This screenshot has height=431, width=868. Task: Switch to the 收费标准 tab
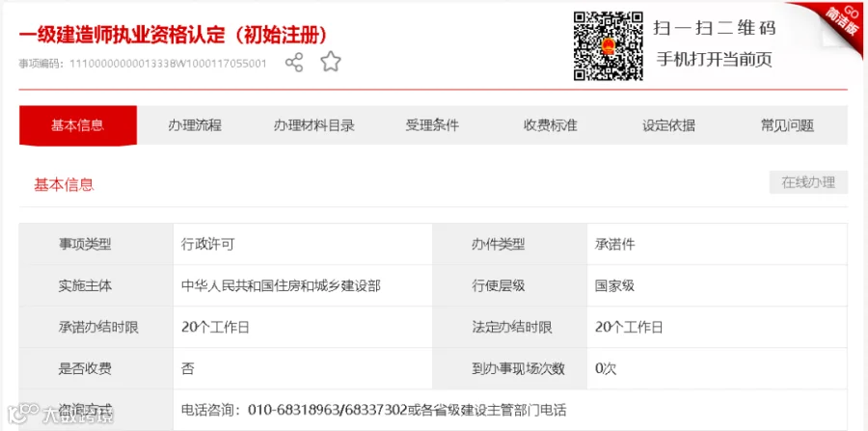click(551, 125)
